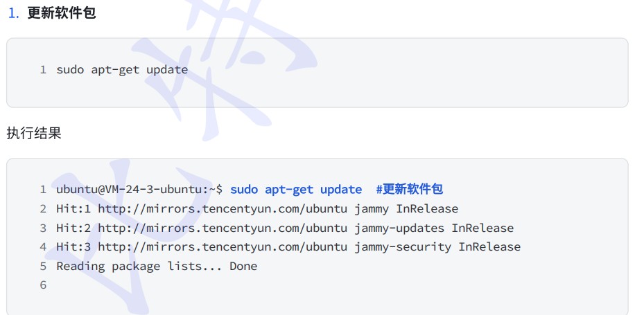Click line number 3 in the output block
This screenshot has height=315, width=644.
(43, 228)
